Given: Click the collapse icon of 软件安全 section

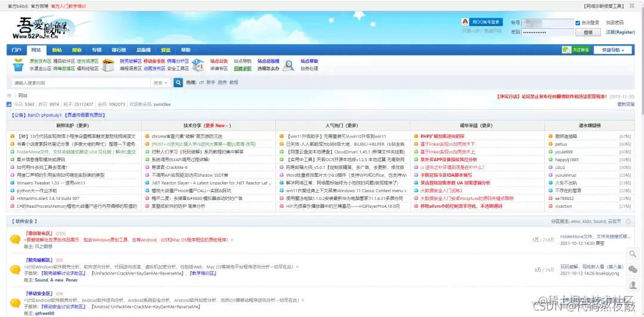Looking at the screenshot, I should [x=627, y=221].
